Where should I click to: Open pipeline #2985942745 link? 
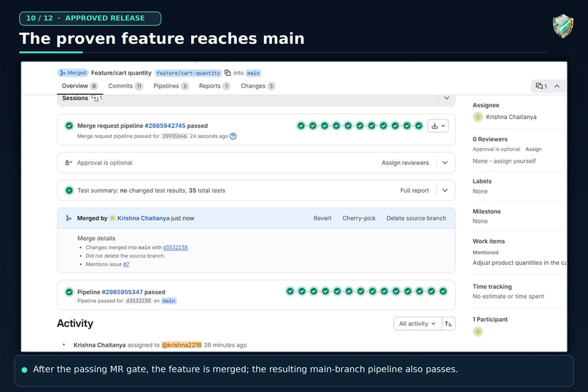point(165,126)
